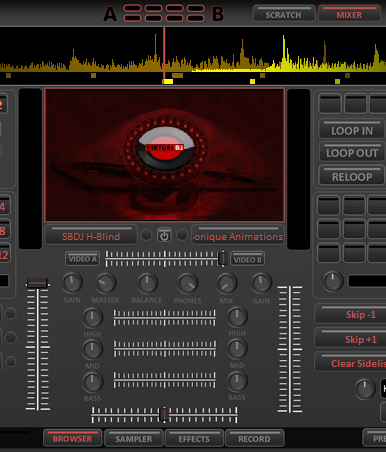This screenshot has width=386, height=452.
Task: Toggle round button right of power icon
Action: (x=182, y=235)
